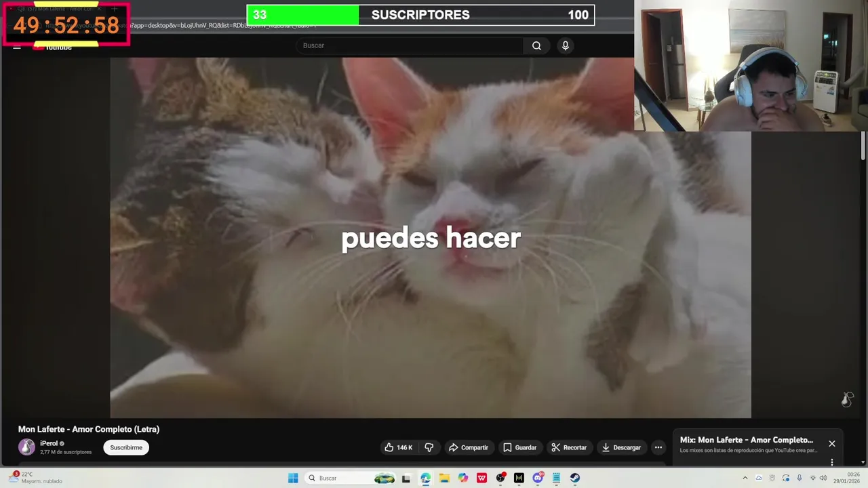Click the YouTube search magnifier button
Viewport: 868px width, 488px height.
pos(536,45)
